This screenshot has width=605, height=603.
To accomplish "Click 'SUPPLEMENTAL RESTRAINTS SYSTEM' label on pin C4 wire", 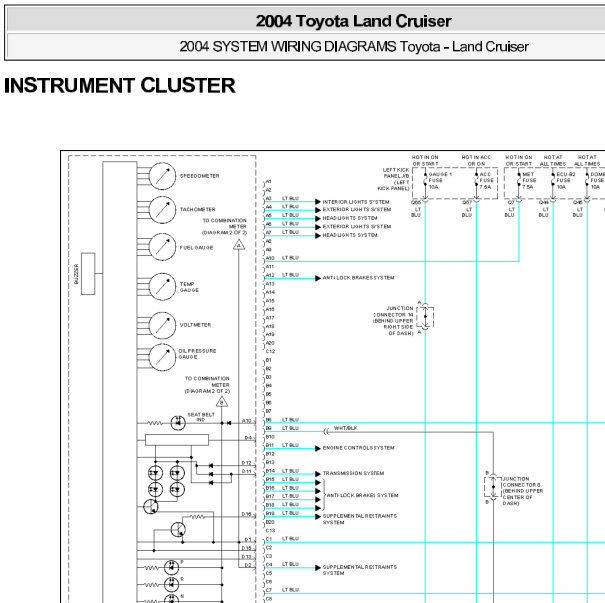I will coord(360,570).
